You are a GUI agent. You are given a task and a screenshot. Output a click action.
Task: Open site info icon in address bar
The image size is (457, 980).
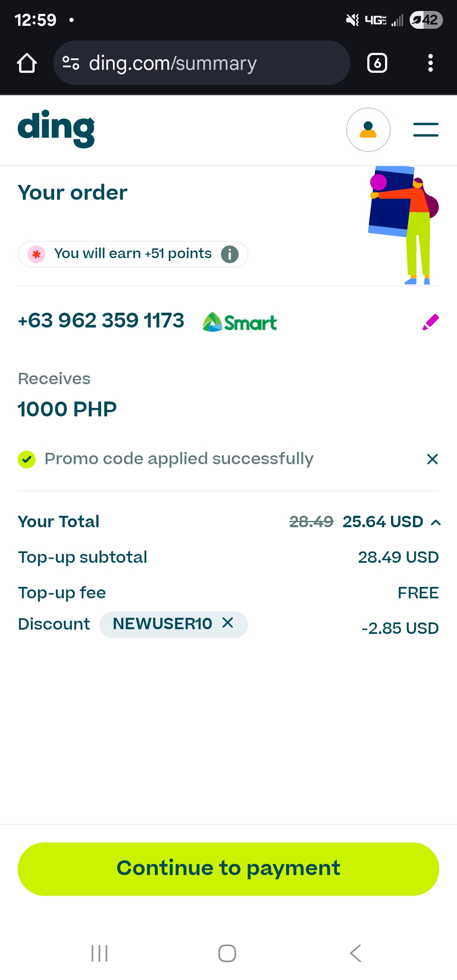[x=71, y=63]
